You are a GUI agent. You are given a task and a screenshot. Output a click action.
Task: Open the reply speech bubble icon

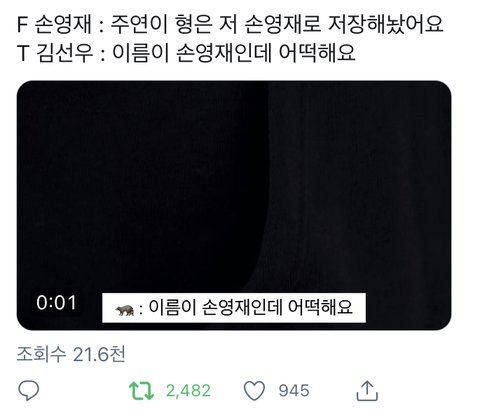[x=29, y=390]
